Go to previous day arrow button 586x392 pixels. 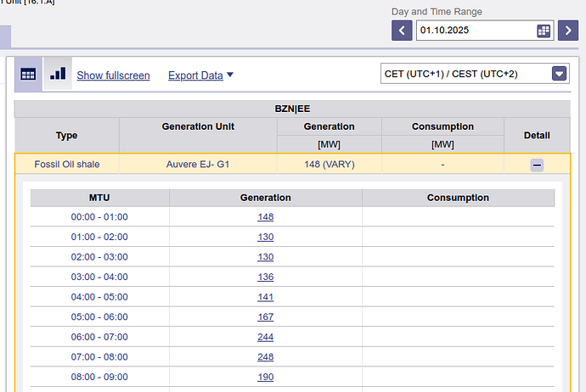[402, 31]
